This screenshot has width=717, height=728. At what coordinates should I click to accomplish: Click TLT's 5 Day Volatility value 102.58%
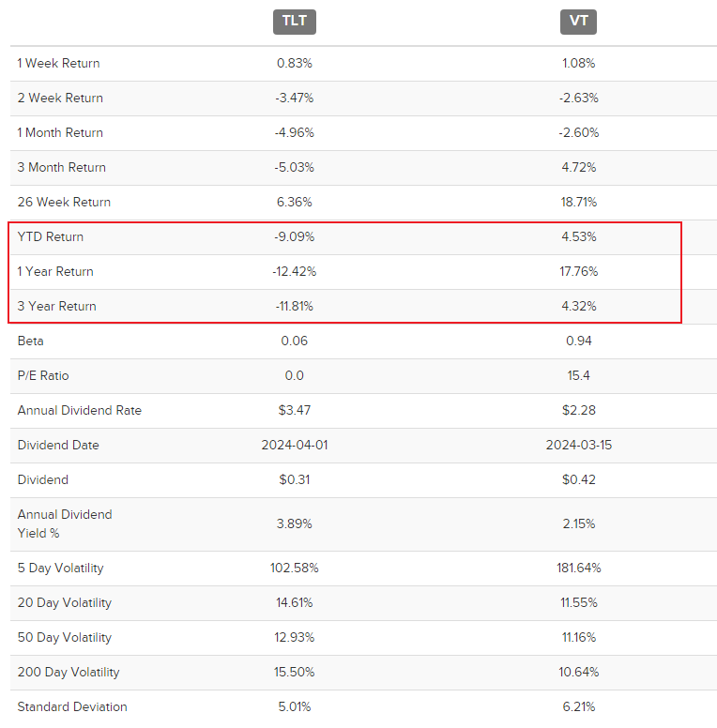coord(295,568)
